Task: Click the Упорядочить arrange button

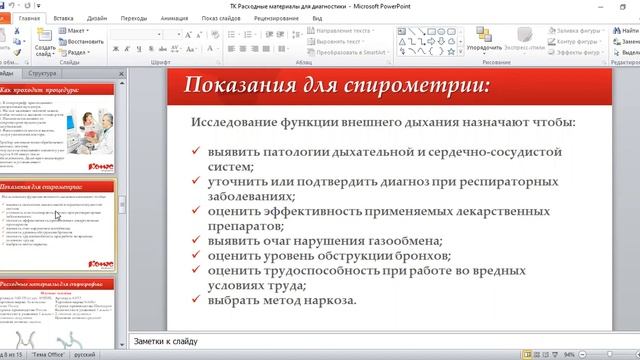Action: coord(484,40)
